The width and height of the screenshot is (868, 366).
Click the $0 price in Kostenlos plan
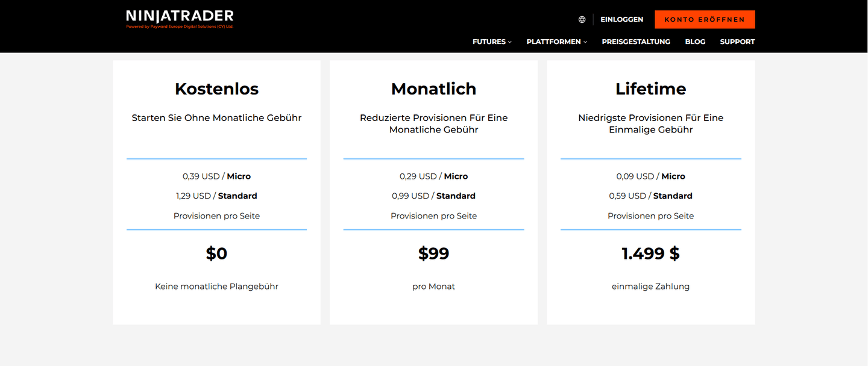(216, 253)
